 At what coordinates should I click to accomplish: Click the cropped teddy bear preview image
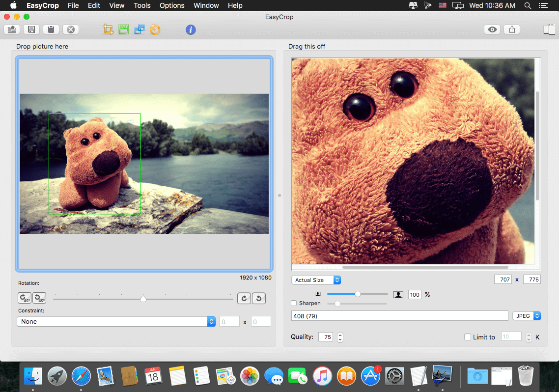point(413,161)
